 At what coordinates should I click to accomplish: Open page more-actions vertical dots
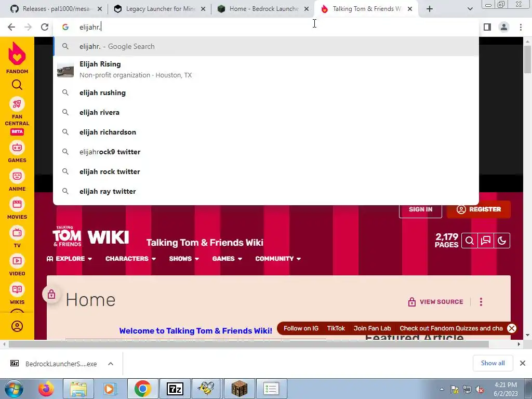click(x=481, y=302)
